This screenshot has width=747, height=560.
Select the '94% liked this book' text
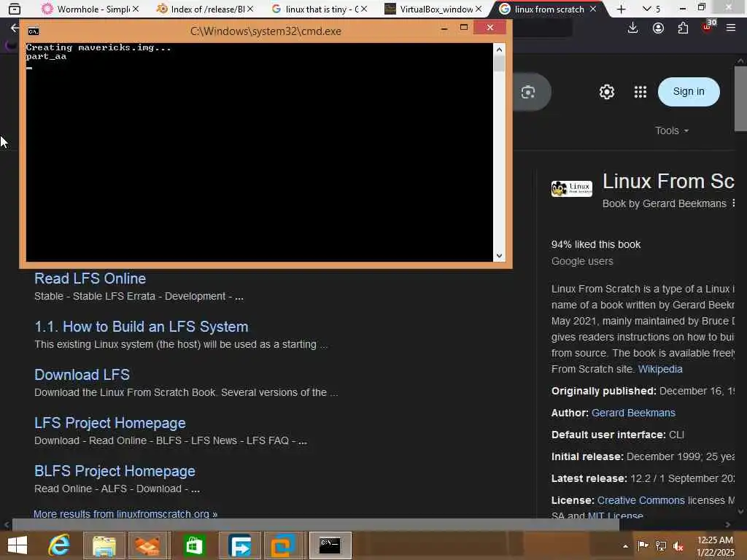pos(595,245)
